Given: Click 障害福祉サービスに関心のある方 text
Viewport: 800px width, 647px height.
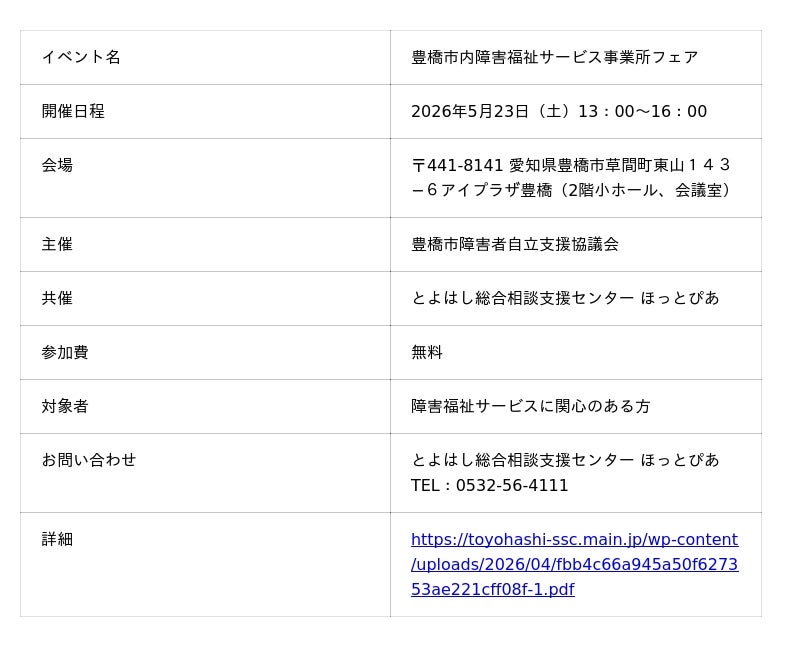Looking at the screenshot, I should [x=531, y=407].
